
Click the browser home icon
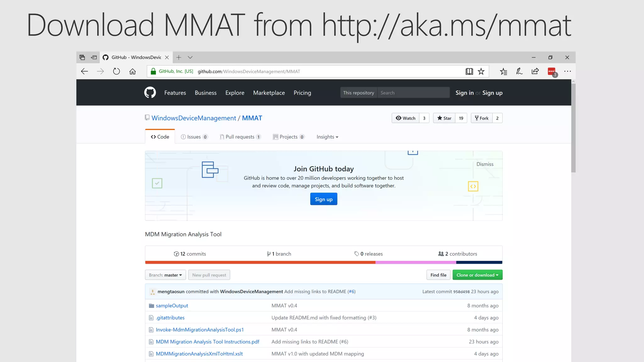(132, 71)
